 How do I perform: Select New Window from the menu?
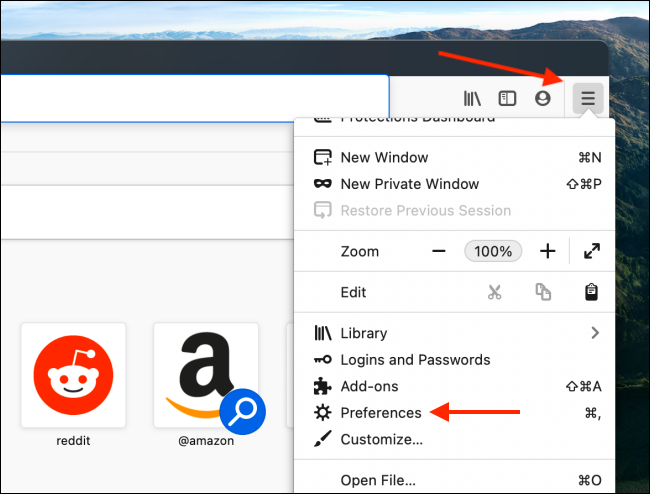pyautogui.click(x=384, y=157)
